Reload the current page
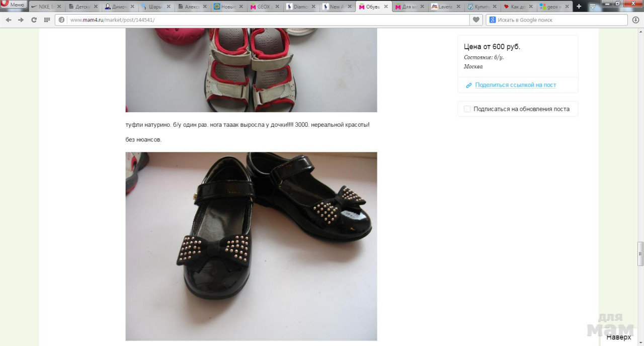This screenshot has height=346, width=644. [34, 20]
